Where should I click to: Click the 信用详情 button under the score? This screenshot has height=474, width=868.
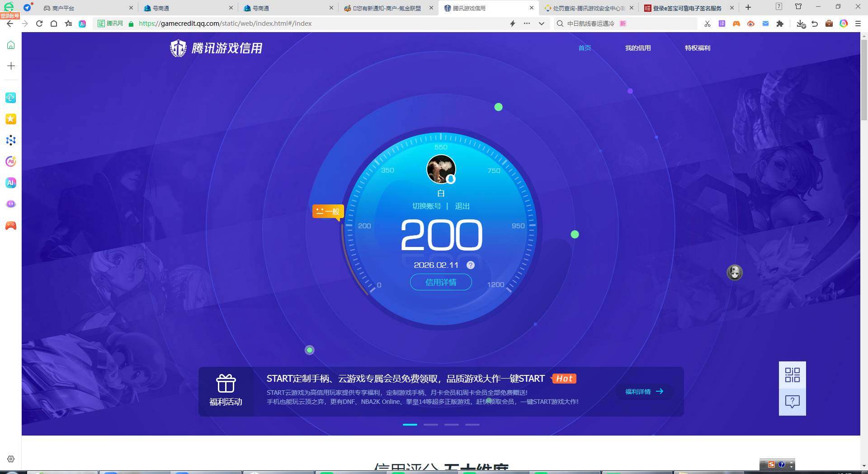point(441,282)
